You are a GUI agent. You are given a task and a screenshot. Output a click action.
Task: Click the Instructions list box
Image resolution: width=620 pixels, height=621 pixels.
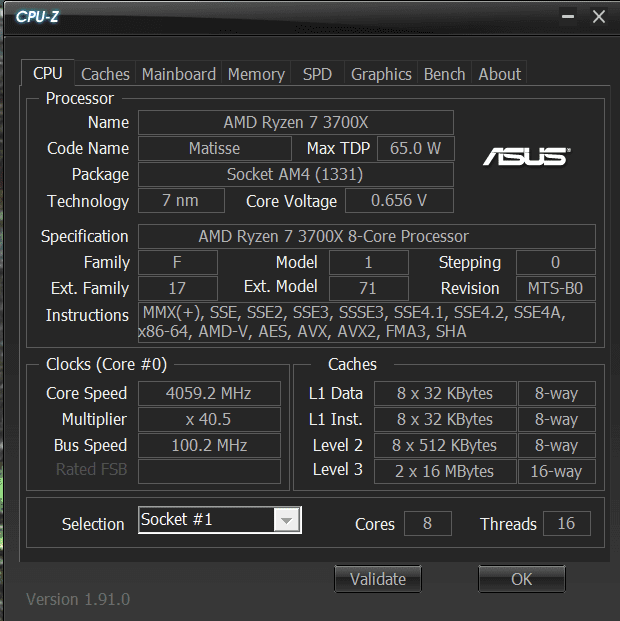tap(367, 322)
